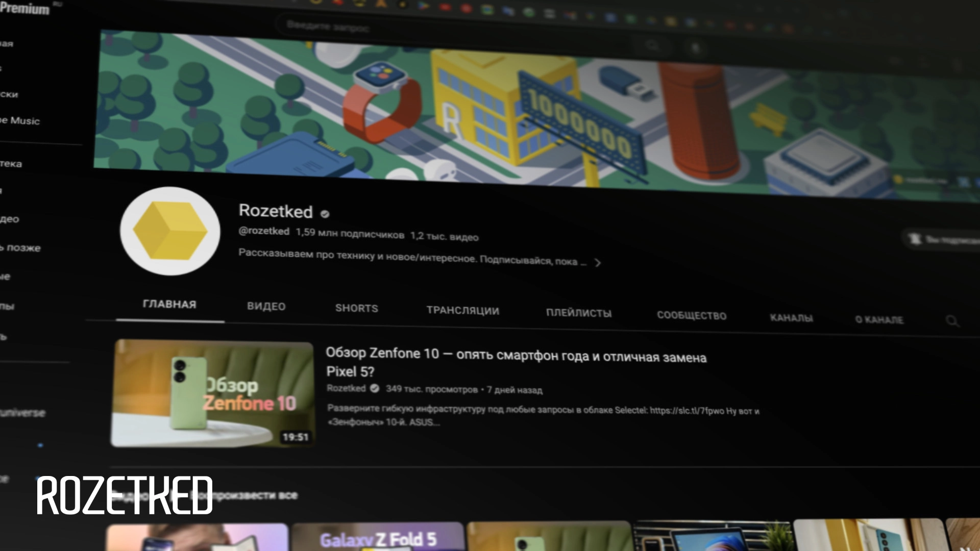980x551 pixels.
Task: Open the О канале tab
Action: [x=879, y=320]
